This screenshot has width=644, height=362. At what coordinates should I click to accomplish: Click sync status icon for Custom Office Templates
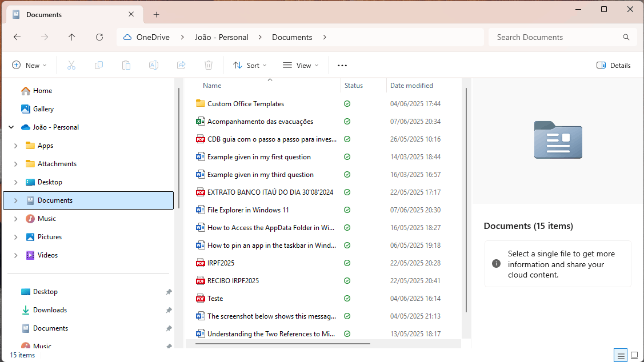point(347,104)
